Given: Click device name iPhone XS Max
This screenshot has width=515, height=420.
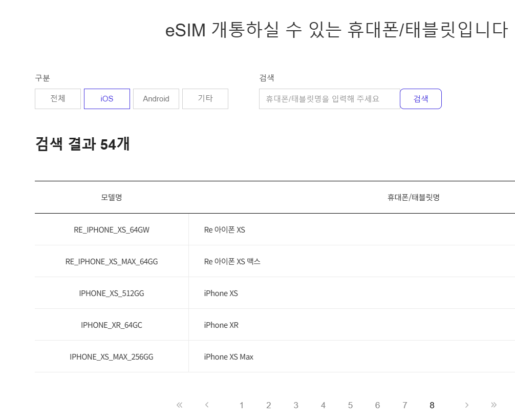Looking at the screenshot, I should (x=229, y=357).
